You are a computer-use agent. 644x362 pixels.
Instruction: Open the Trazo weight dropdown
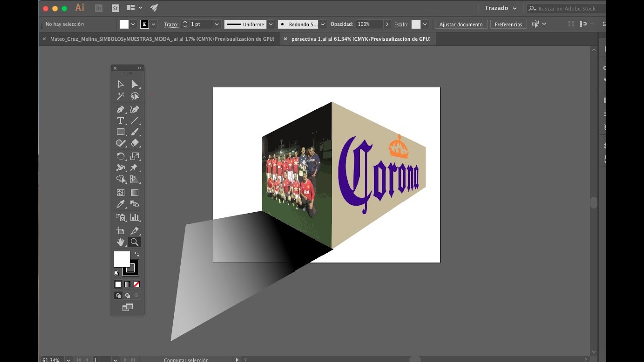(x=217, y=24)
